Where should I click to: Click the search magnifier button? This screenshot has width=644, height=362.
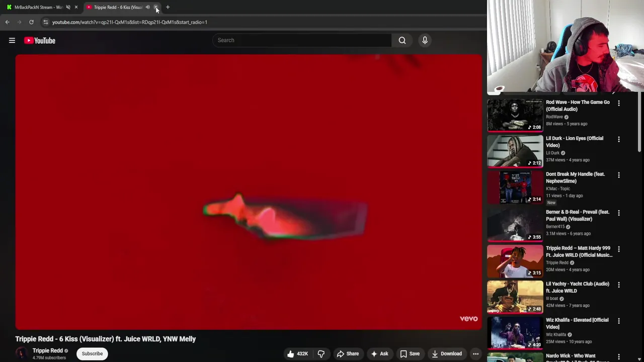click(x=402, y=40)
